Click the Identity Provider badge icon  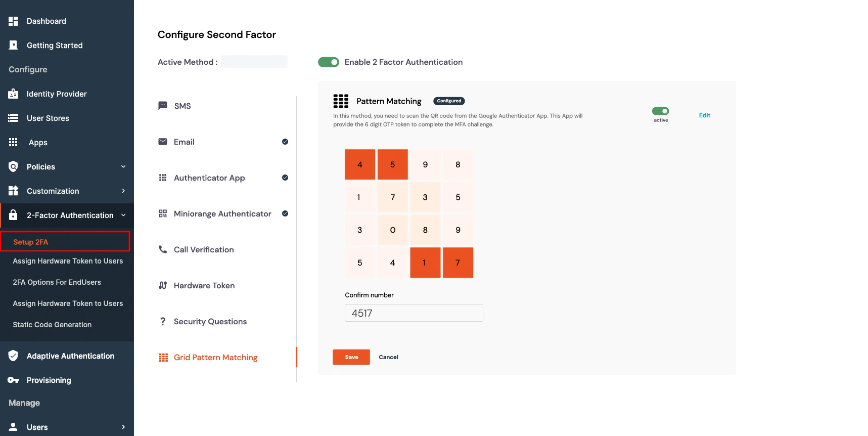click(x=13, y=94)
